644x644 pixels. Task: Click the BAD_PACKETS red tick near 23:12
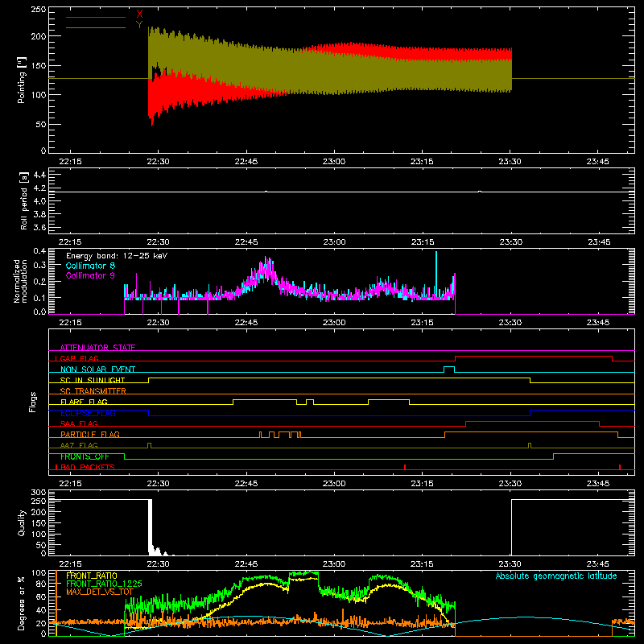pyautogui.click(x=405, y=467)
